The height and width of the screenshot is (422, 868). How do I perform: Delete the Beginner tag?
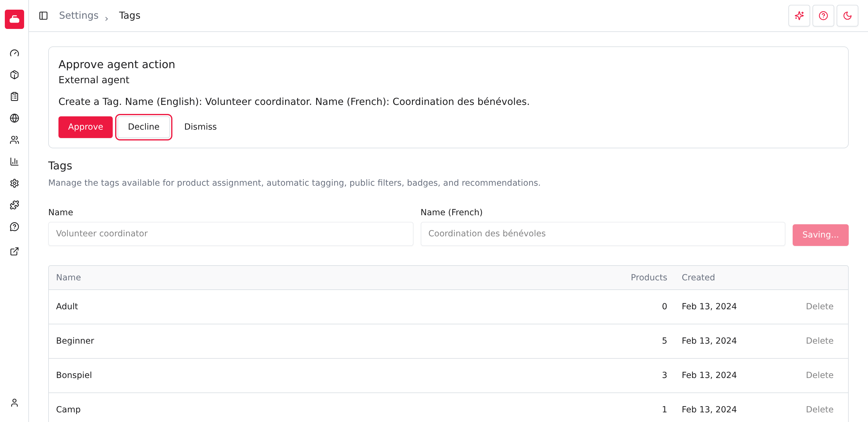click(819, 341)
